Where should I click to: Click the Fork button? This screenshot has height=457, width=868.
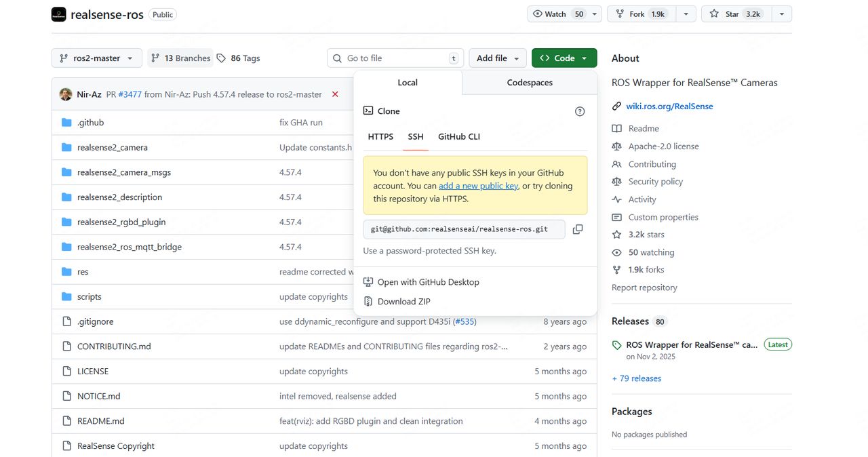(x=642, y=14)
